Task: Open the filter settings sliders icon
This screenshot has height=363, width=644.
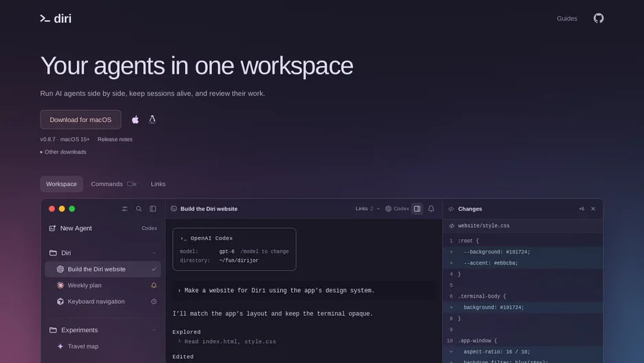Action: [125, 209]
